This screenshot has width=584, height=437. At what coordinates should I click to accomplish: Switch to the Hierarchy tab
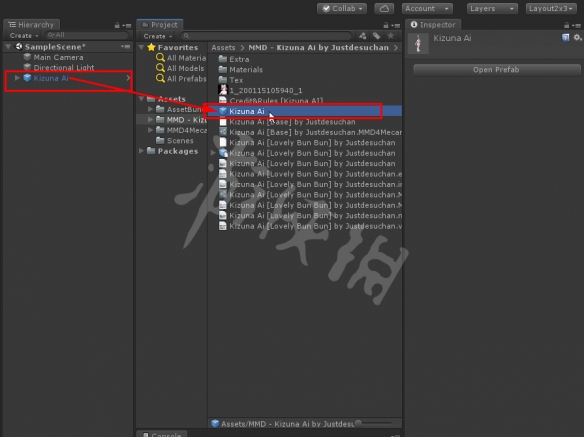(31, 25)
